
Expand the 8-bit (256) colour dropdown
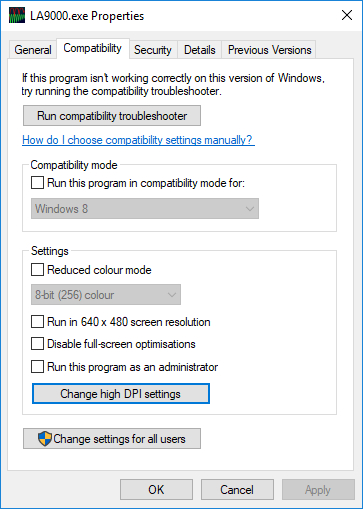click(x=106, y=295)
